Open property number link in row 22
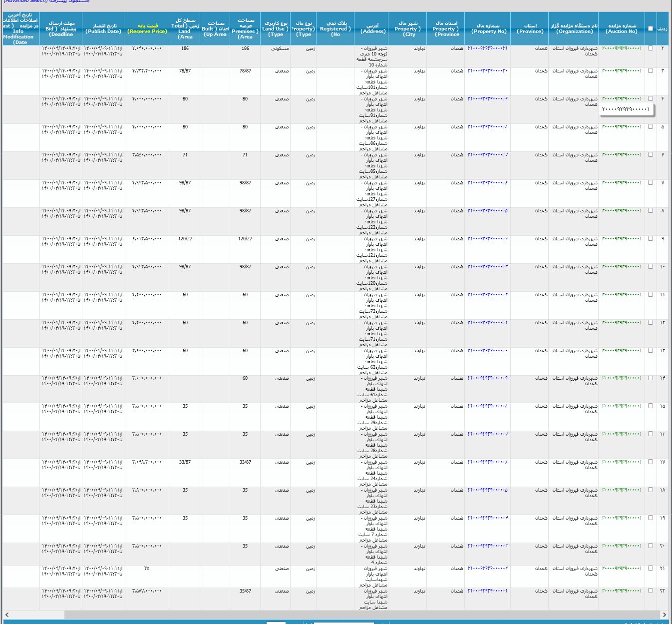Viewport: 672px width, 624px height. pos(487,591)
